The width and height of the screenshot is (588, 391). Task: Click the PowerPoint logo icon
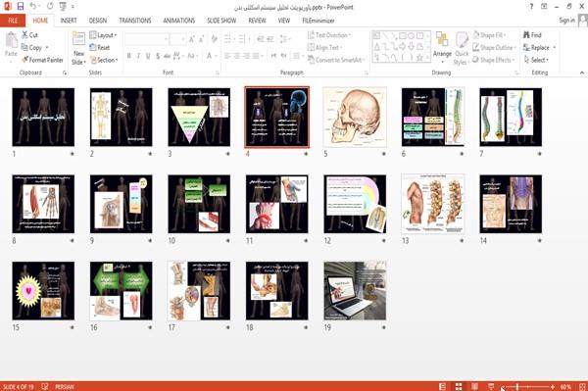coord(8,7)
